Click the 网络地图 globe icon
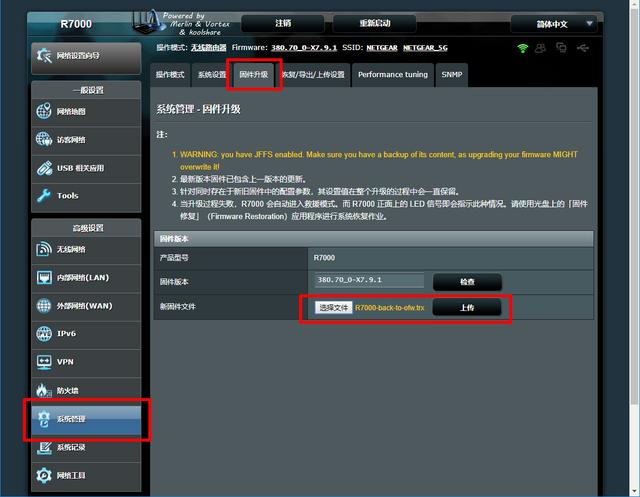The image size is (640, 497). [44, 111]
